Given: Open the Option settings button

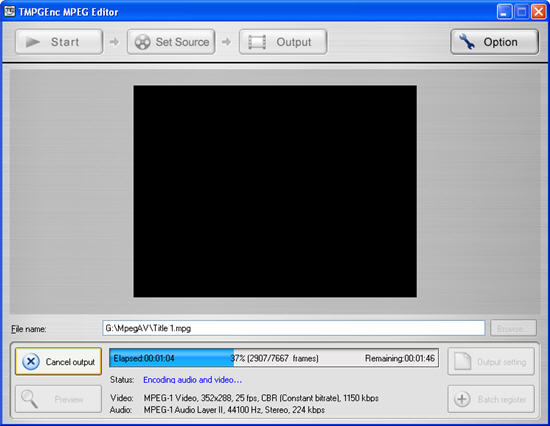Looking at the screenshot, I should pos(494,42).
